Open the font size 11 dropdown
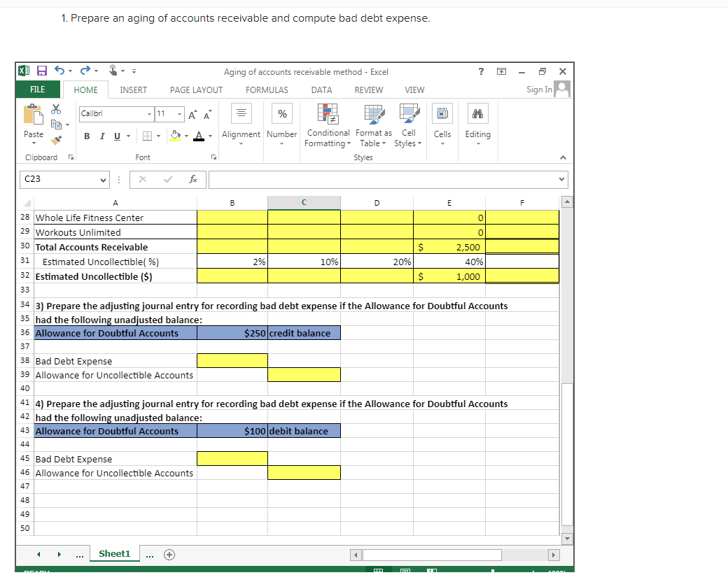Screen dimensions: 728x582 click(x=179, y=114)
